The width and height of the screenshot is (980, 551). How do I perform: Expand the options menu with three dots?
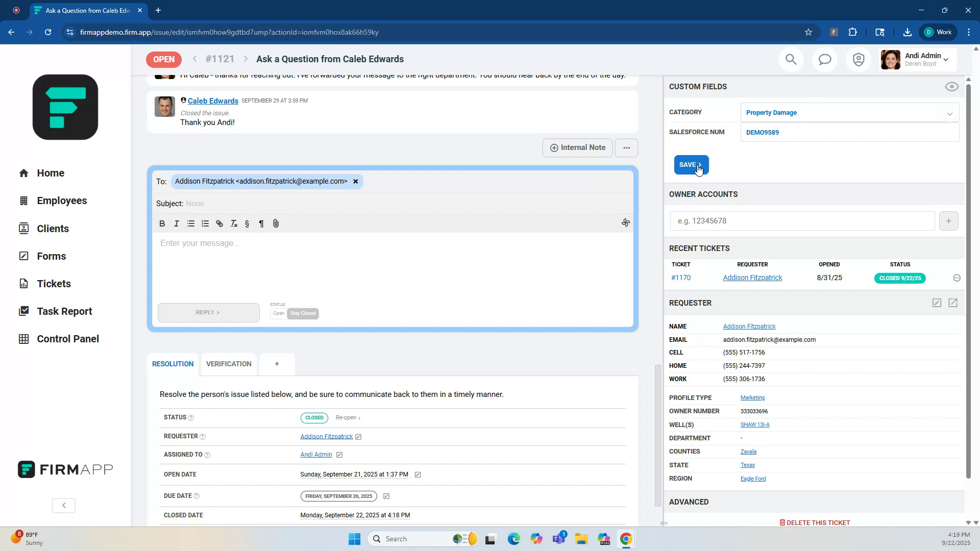pyautogui.click(x=626, y=147)
